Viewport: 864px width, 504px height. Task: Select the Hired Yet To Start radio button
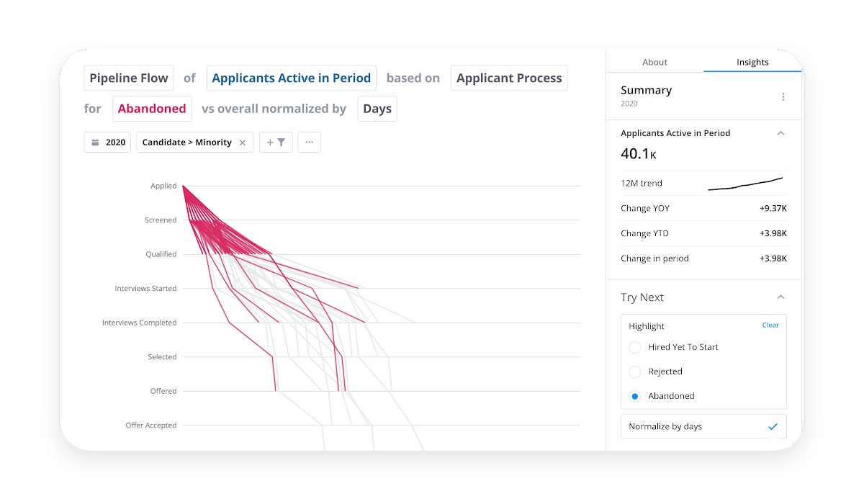point(635,347)
